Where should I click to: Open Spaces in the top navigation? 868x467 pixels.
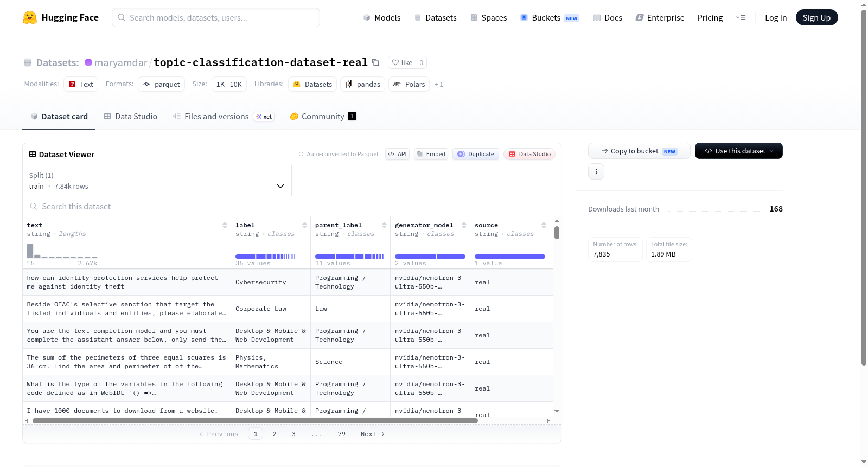[x=488, y=17]
